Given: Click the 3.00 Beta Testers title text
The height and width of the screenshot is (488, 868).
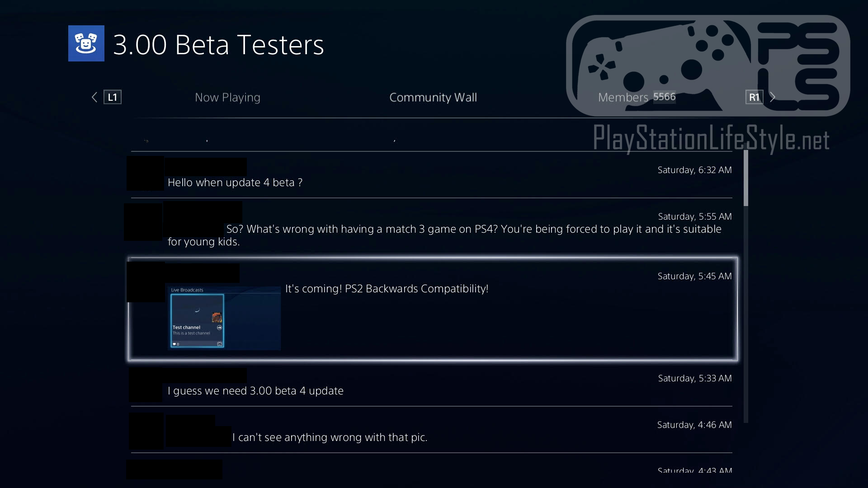Looking at the screenshot, I should (218, 44).
